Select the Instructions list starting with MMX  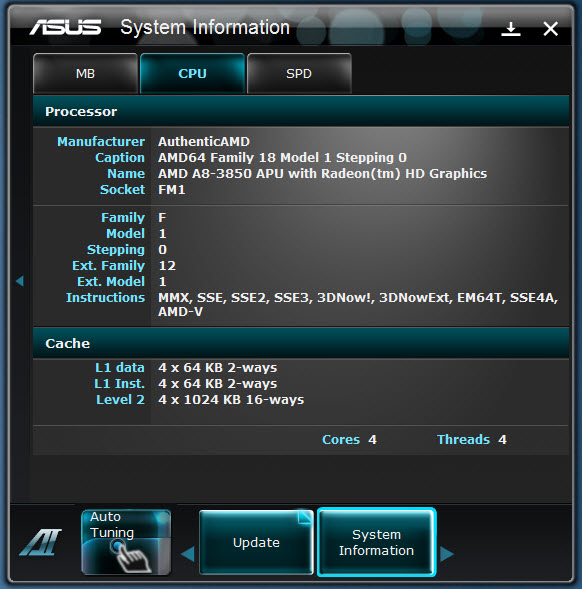[x=358, y=304]
